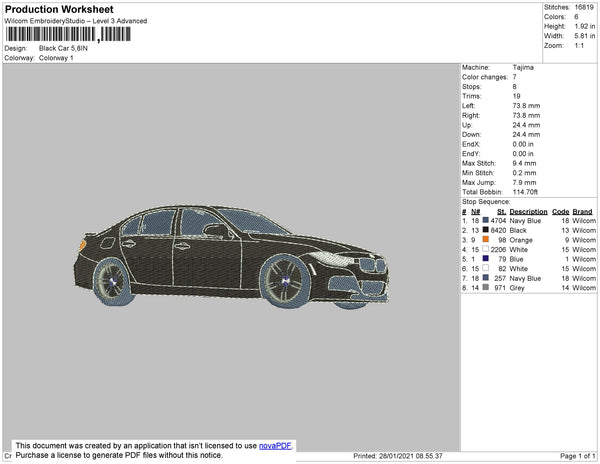Image resolution: width=600 pixels, height=464 pixels.
Task: Click stitch count '8420' for Black
Action: tap(498, 230)
